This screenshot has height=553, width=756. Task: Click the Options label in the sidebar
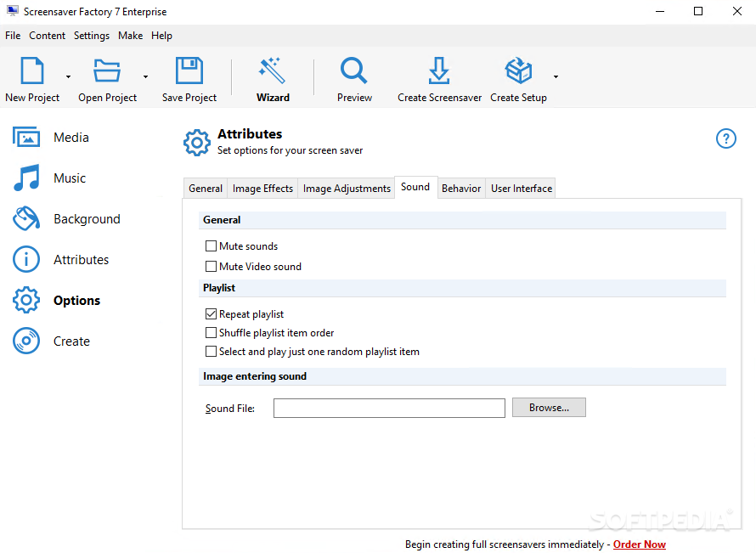point(76,301)
